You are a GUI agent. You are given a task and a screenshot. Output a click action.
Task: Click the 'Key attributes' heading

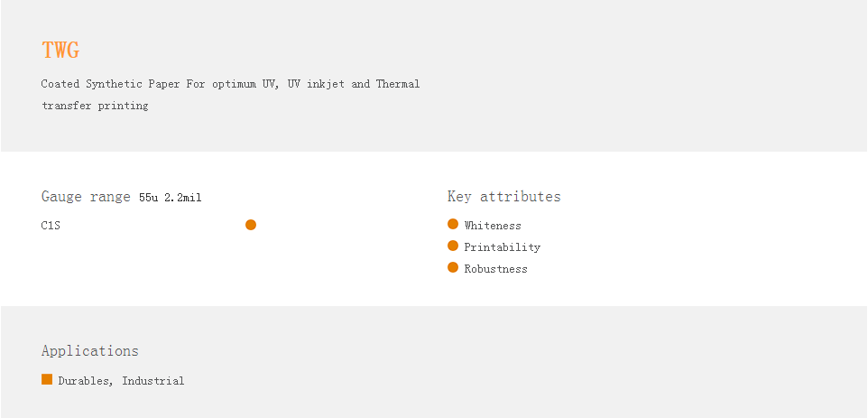pos(503,197)
